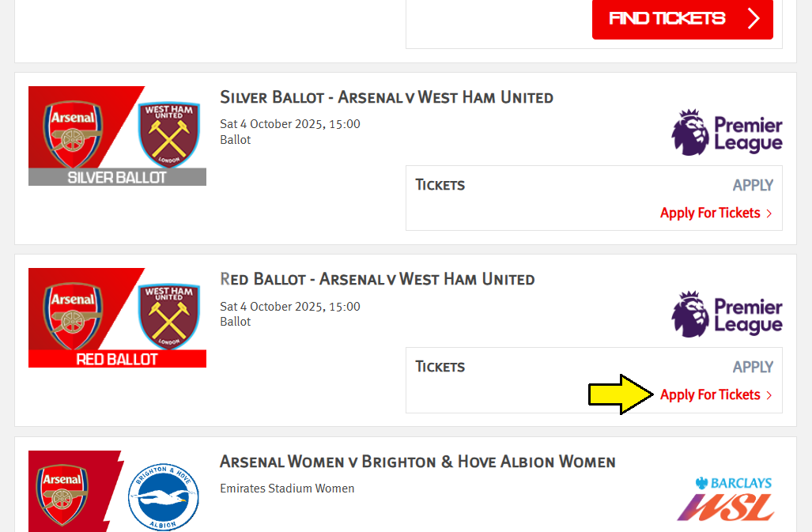Click chevron after Silver Ballot Apply For Tickets
This screenshot has height=532, width=812.
[x=769, y=213]
